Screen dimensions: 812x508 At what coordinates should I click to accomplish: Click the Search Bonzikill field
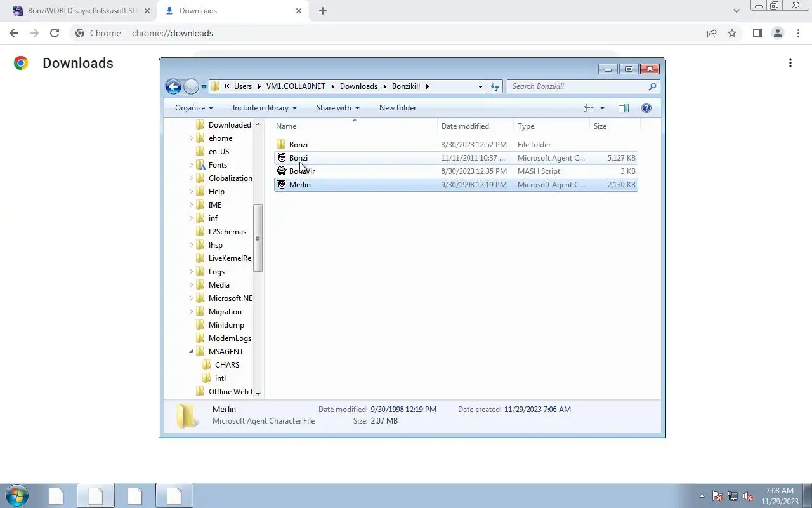(x=582, y=86)
